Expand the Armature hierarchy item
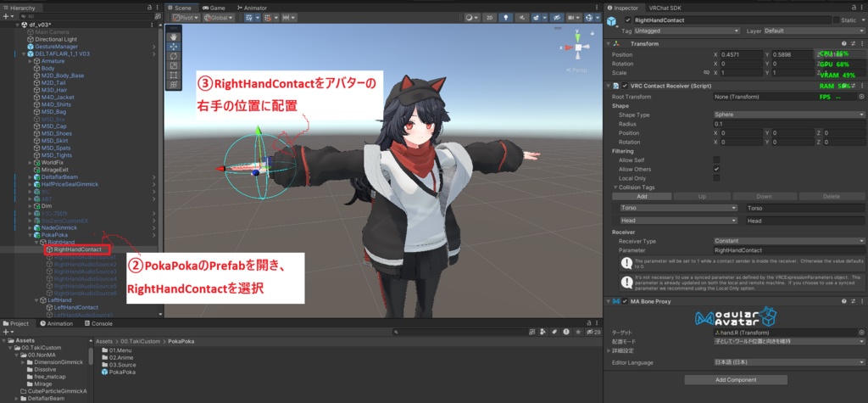The height and width of the screenshot is (403, 868). tap(30, 61)
